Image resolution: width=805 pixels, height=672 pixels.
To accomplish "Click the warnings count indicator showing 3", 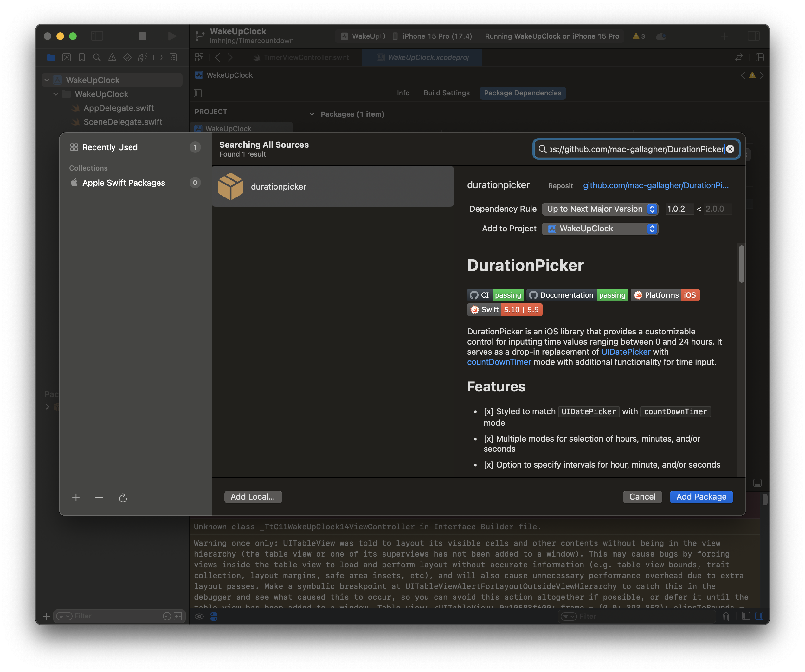I will click(639, 36).
